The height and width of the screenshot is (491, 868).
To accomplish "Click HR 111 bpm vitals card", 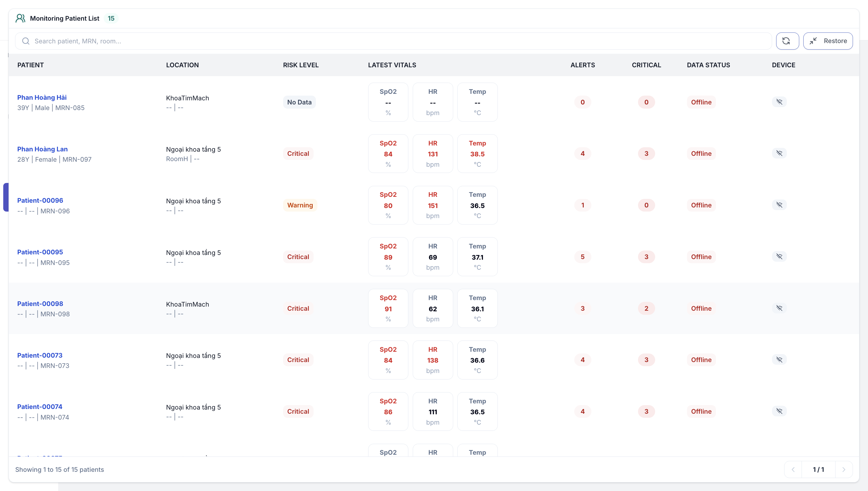I will tap(433, 411).
